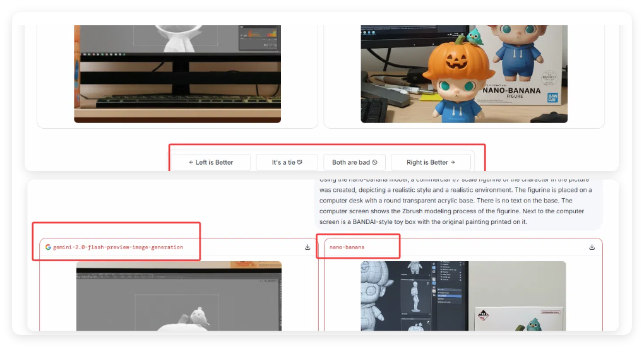Click the prohibited icon in 'Both are bad'

pos(374,162)
